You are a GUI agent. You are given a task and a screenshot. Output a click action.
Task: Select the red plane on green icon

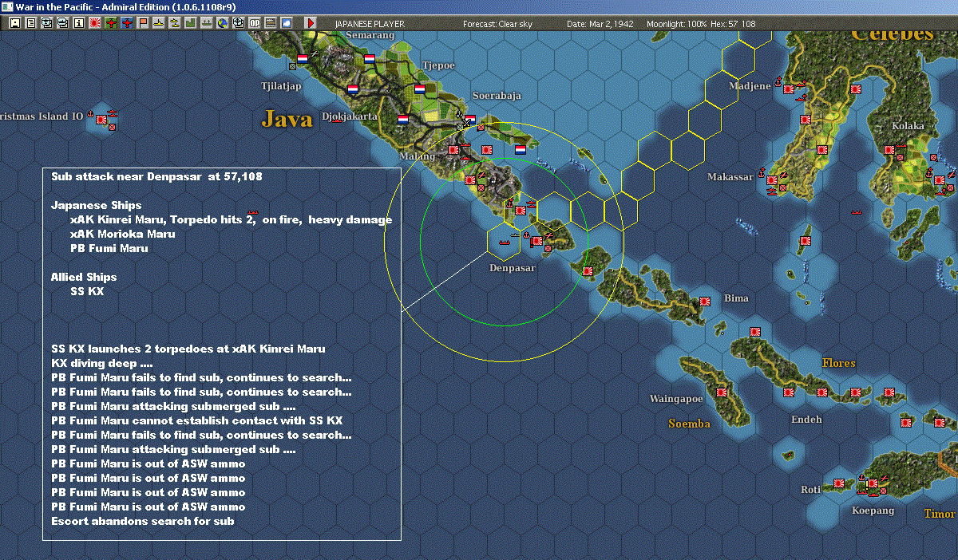pos(111,24)
